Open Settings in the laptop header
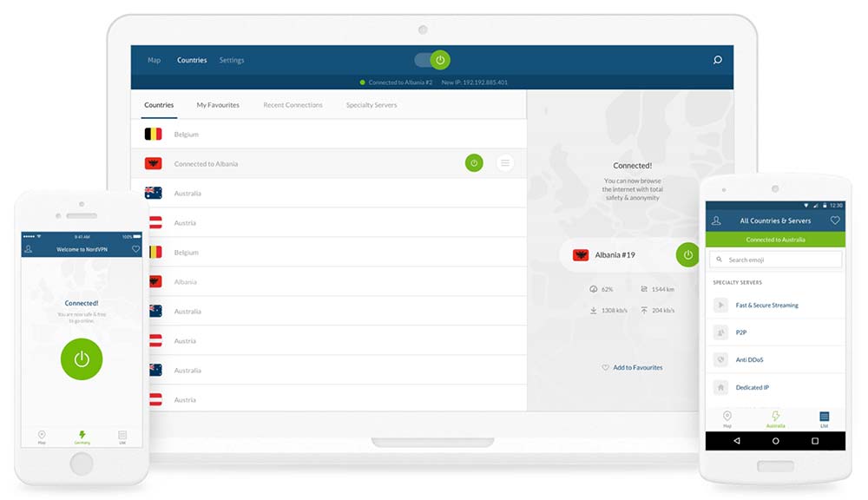Image resolution: width=868 pixels, height=500 pixels. (232, 60)
